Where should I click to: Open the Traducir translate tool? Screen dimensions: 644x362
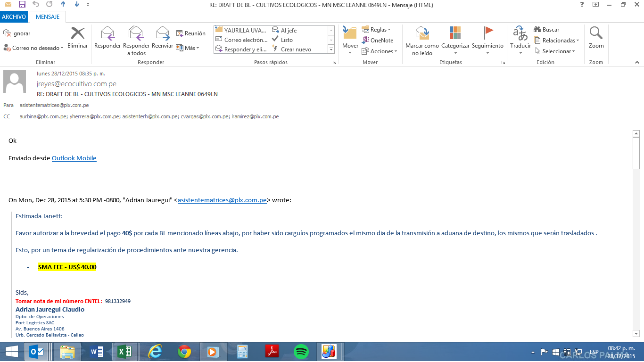(x=520, y=34)
